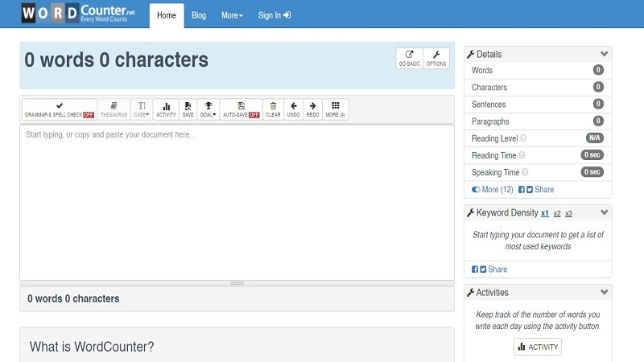Open the More (9) grid menu
The width and height of the screenshot is (644, 362).
point(336,109)
